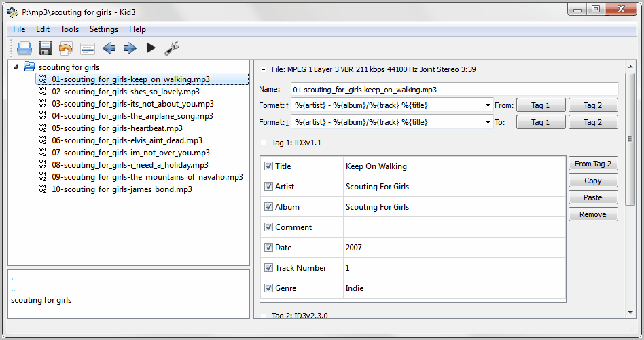
Task: Click the empty Comment value cell
Action: [454, 227]
